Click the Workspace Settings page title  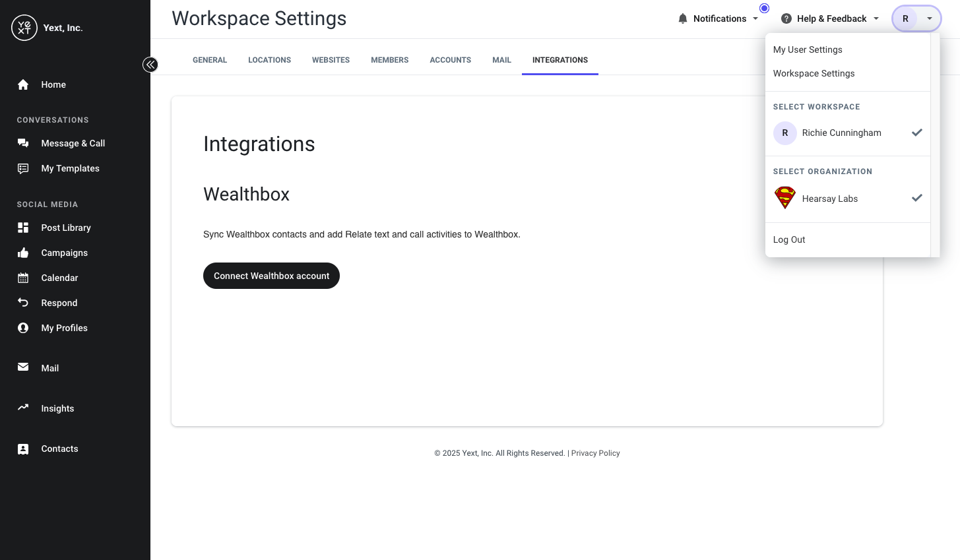259,18
